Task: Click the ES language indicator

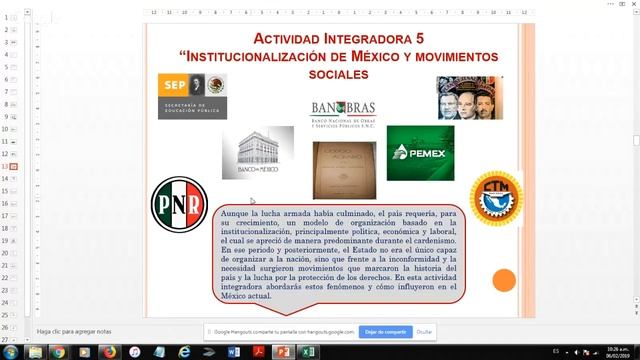Action: (556, 351)
